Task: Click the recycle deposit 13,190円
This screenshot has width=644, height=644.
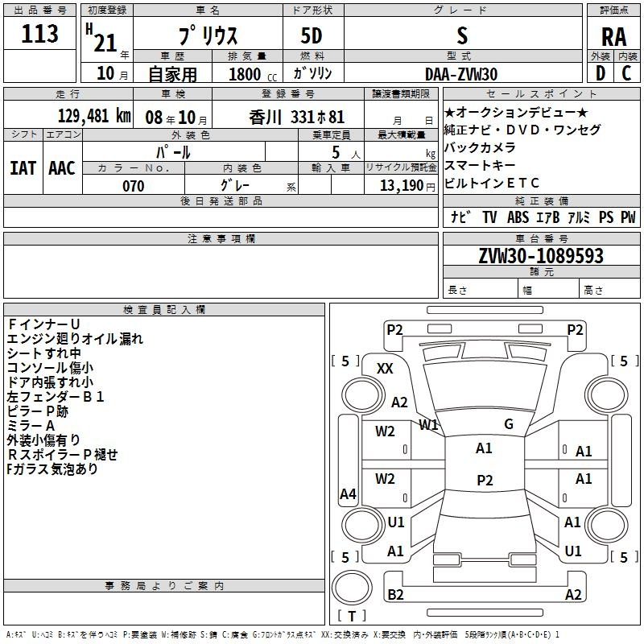Action: [407, 186]
